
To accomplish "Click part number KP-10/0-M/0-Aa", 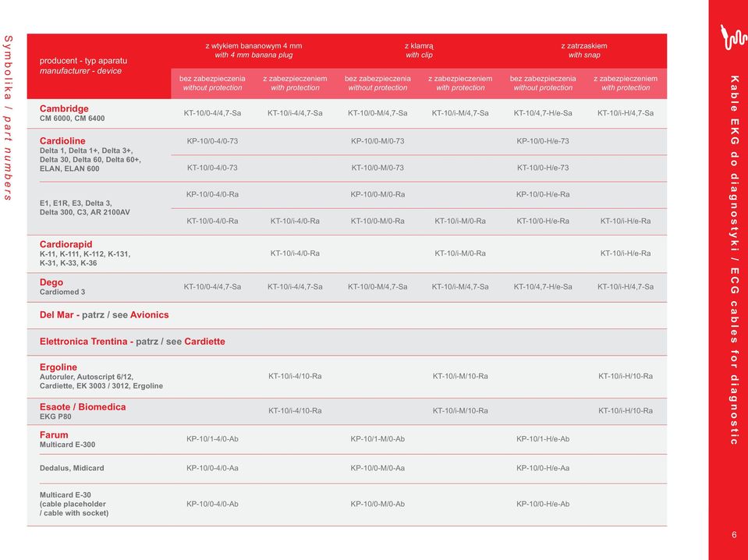I will 378,469.
